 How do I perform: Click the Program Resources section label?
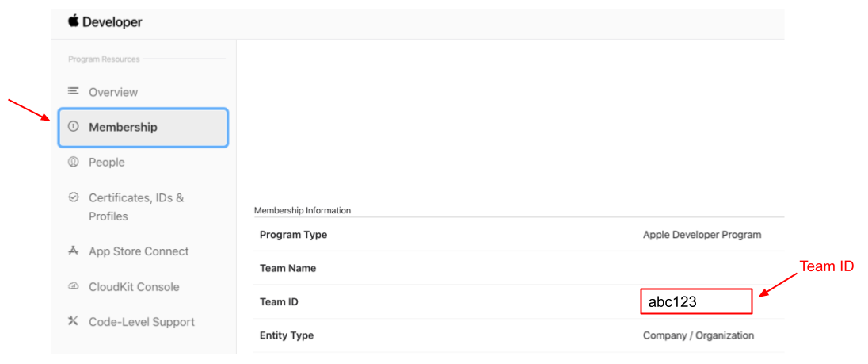(104, 59)
